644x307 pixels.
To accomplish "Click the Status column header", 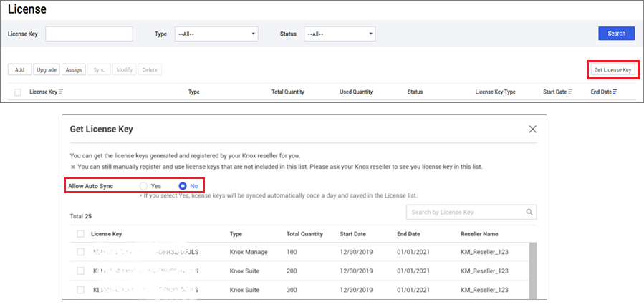I will 415,92.
